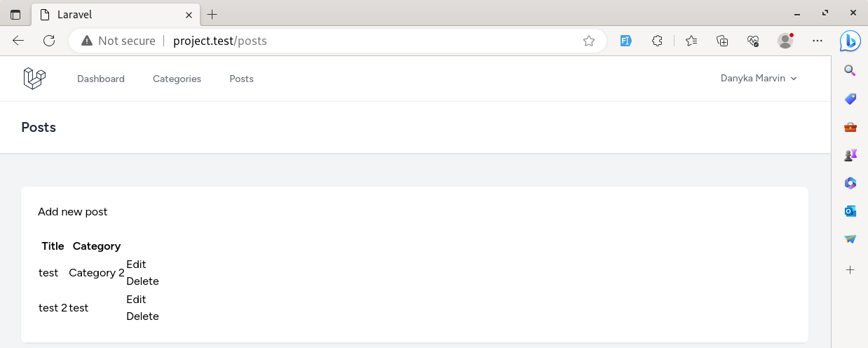The width and height of the screenshot is (868, 348).
Task: Go to Dashboard nav item
Action: [x=101, y=79]
